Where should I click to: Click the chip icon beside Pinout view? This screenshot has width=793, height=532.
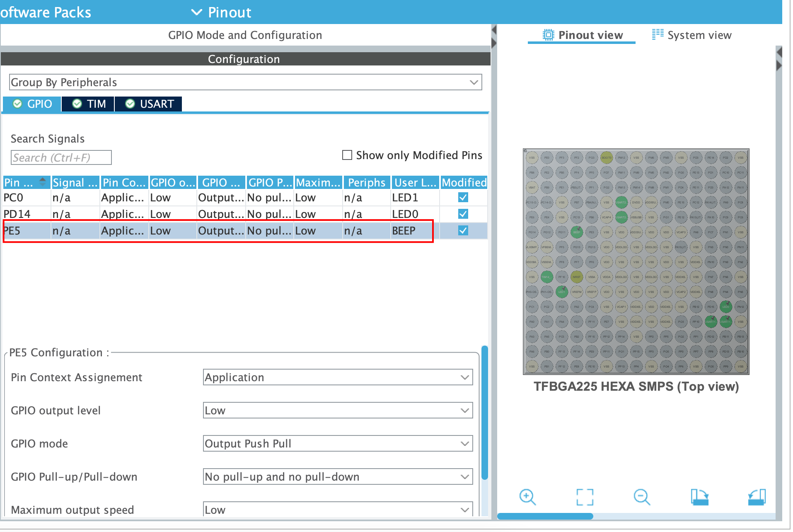pyautogui.click(x=548, y=35)
